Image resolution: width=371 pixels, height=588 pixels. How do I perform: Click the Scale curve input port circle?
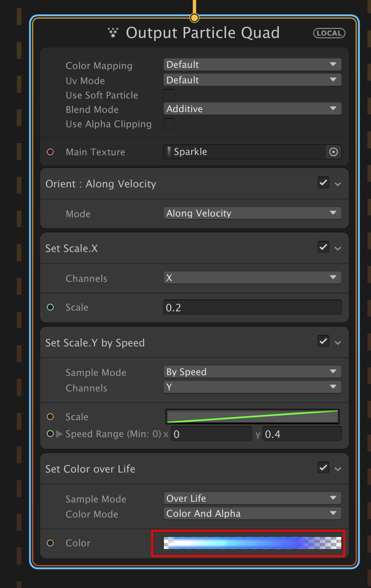click(51, 416)
